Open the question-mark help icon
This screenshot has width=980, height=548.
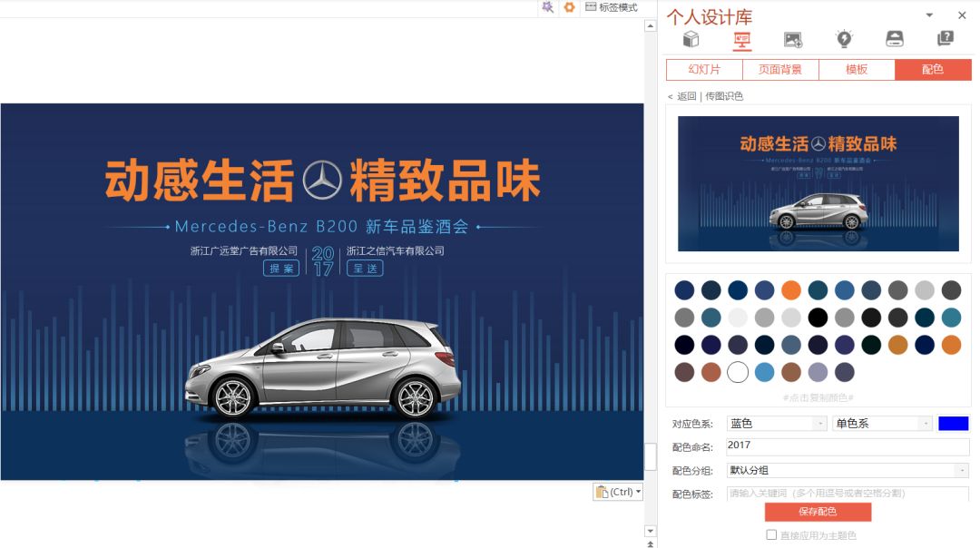(x=946, y=39)
